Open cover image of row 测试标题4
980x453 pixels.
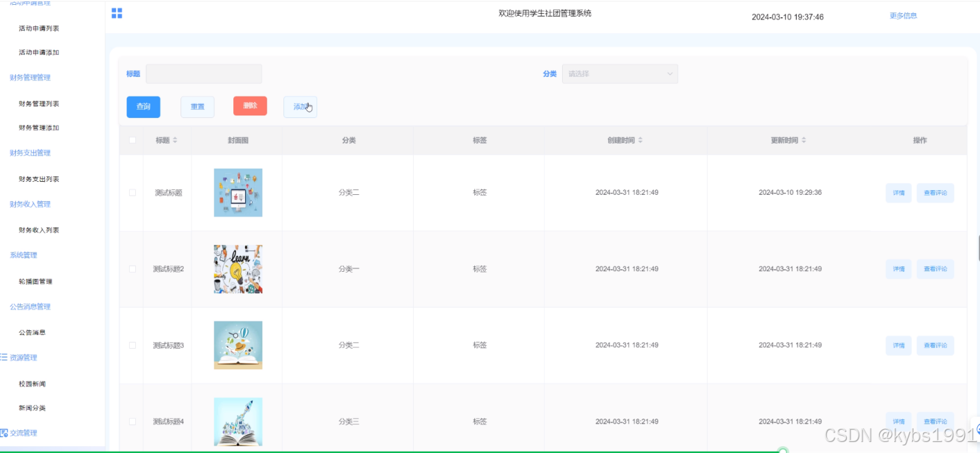click(238, 421)
